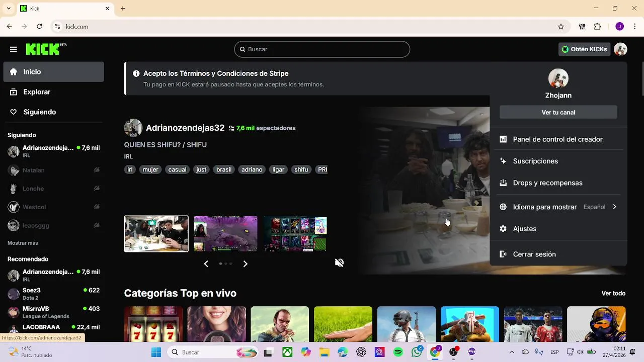Expand Mostrar más in Siguiendo list
The width and height of the screenshot is (644, 362).
point(23,243)
